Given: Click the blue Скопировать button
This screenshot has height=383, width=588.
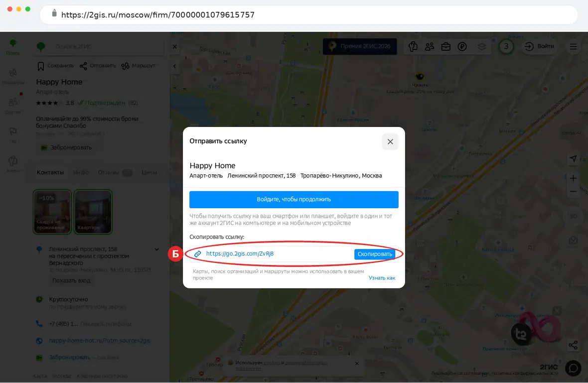Looking at the screenshot, I should 374,254.
